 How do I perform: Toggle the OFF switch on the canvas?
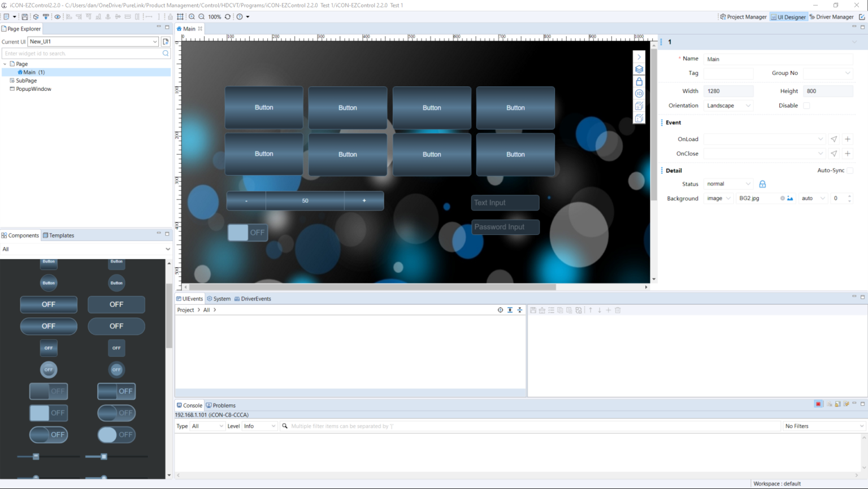tap(248, 233)
